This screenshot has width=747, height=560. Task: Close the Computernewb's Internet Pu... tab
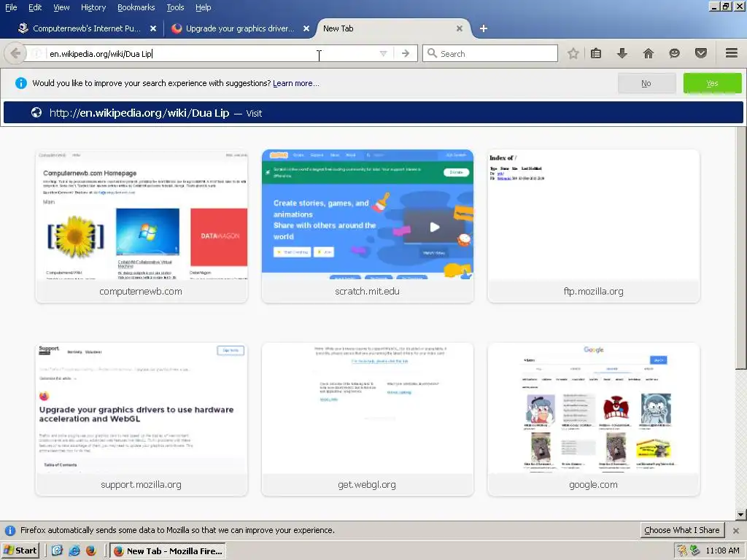click(x=153, y=28)
